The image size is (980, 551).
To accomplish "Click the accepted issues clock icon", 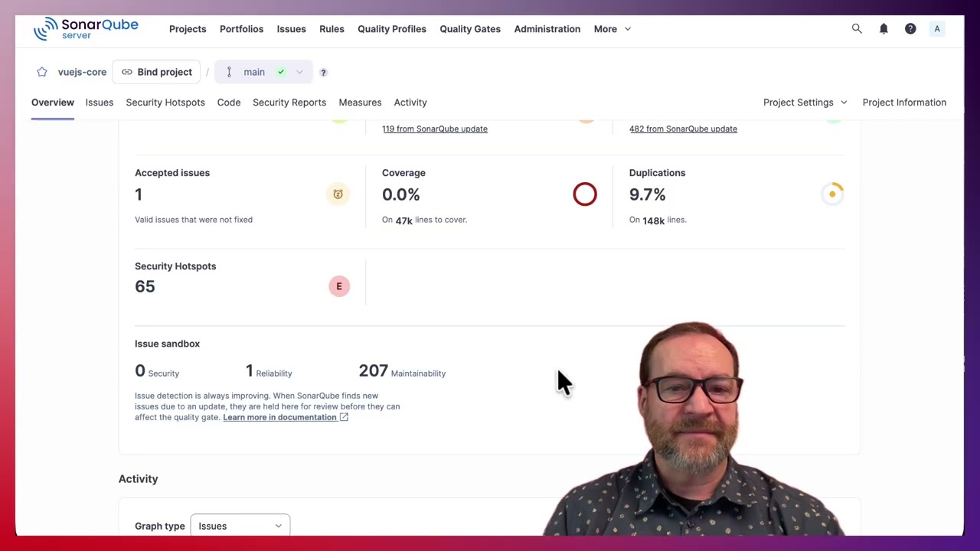I will [338, 194].
